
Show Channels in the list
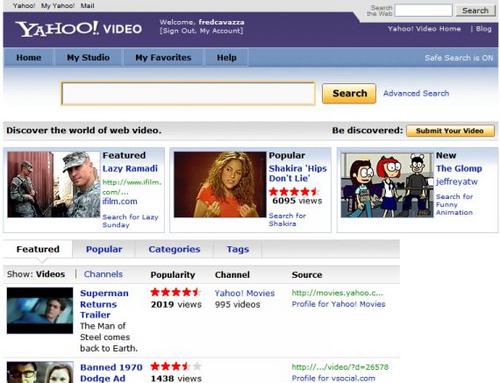[103, 274]
